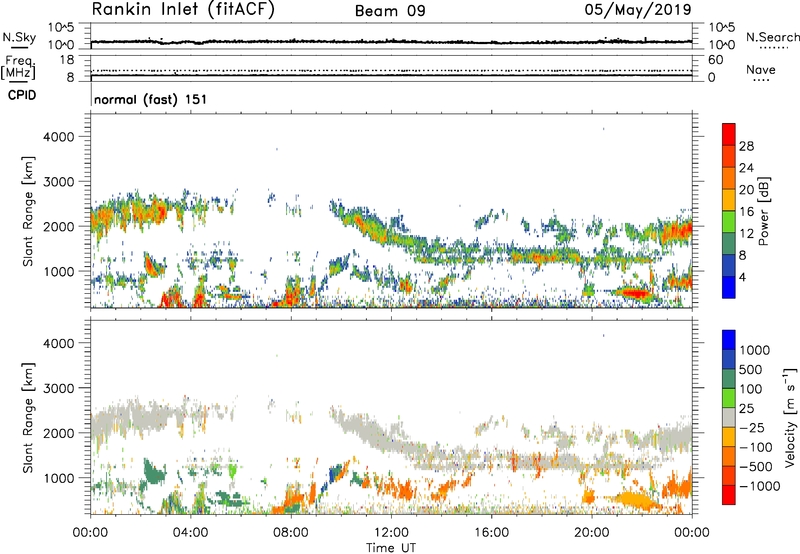800x554 pixels.
Task: Select the 'CPID' row label
Action: [22, 95]
